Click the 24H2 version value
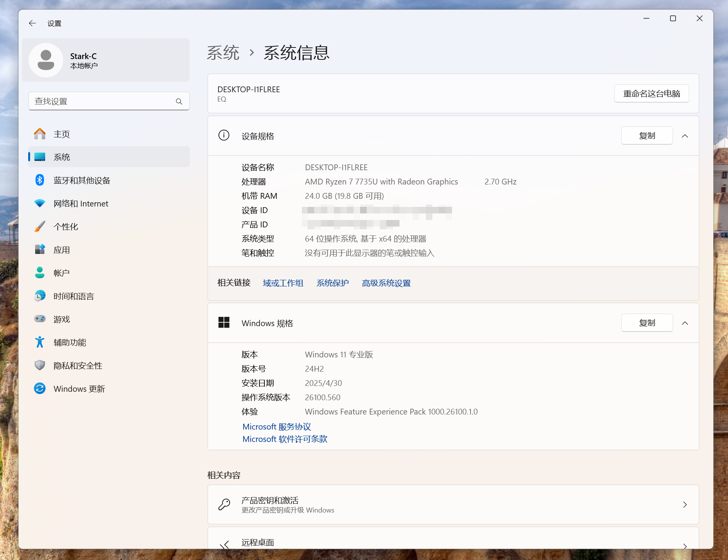This screenshot has width=728, height=560. coord(314,369)
